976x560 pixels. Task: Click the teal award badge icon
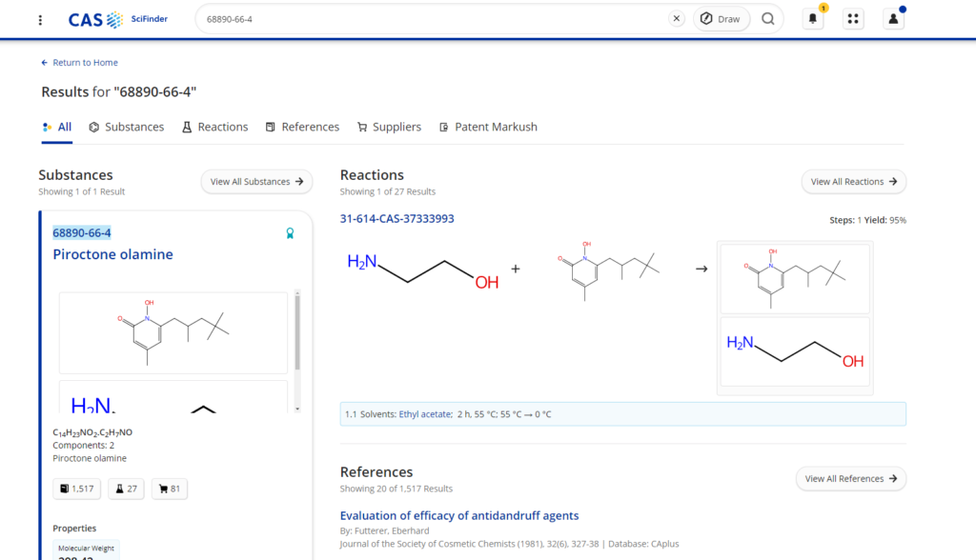(x=290, y=233)
